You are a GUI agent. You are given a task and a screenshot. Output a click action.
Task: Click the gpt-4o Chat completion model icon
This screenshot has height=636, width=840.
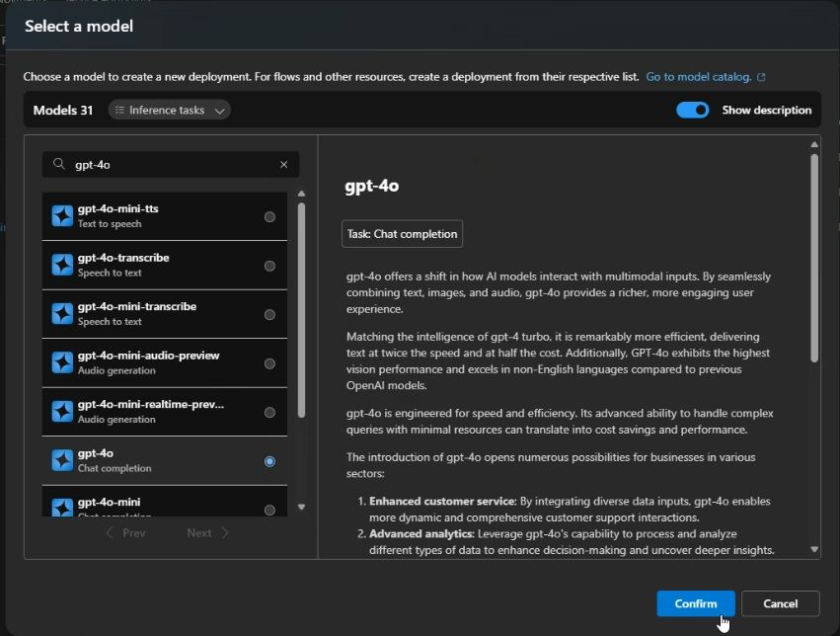63,460
